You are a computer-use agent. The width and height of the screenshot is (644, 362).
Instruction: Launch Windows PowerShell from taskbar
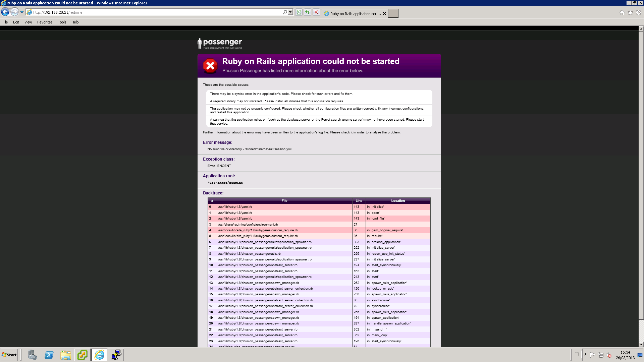coord(49,355)
